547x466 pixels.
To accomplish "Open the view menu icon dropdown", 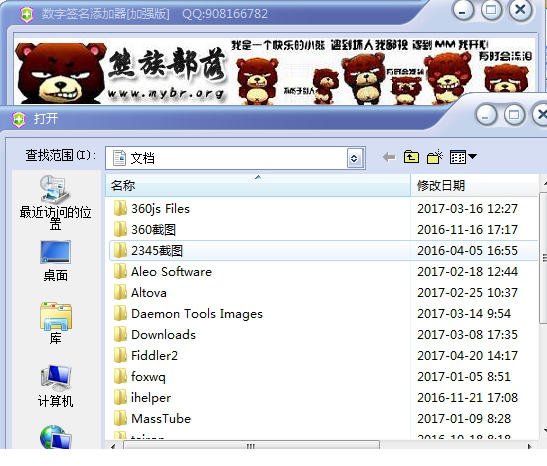I will pos(463,157).
